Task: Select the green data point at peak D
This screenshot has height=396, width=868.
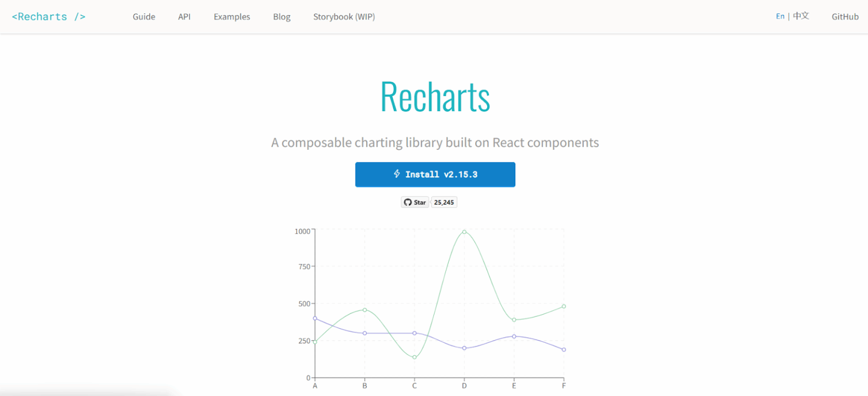Action: pos(463,232)
